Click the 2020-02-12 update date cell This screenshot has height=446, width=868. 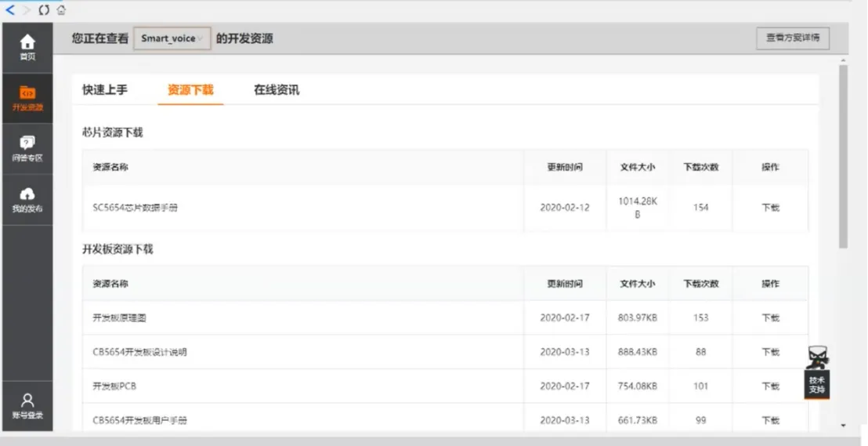coord(565,208)
